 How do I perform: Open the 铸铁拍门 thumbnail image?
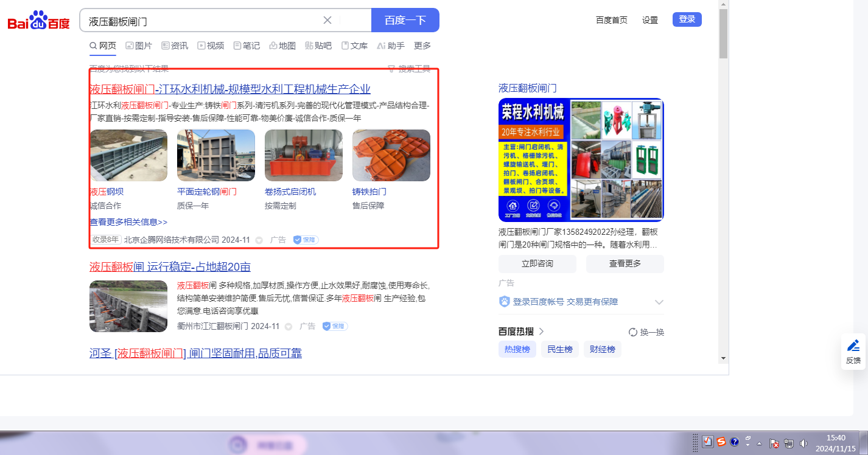click(x=391, y=155)
